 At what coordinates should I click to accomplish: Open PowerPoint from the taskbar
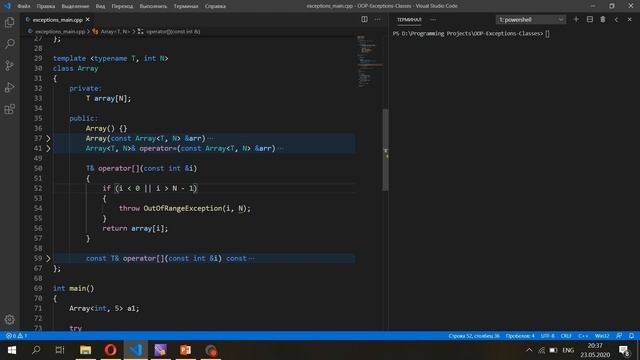[185, 350]
